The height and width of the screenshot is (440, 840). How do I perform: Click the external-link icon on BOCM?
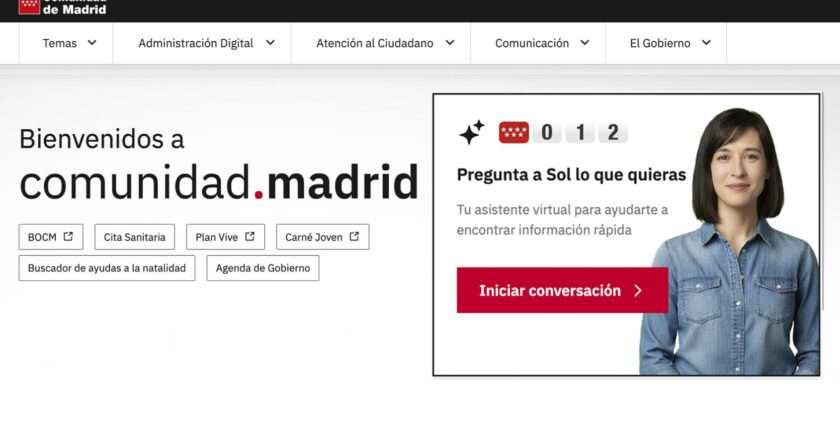coord(68,236)
